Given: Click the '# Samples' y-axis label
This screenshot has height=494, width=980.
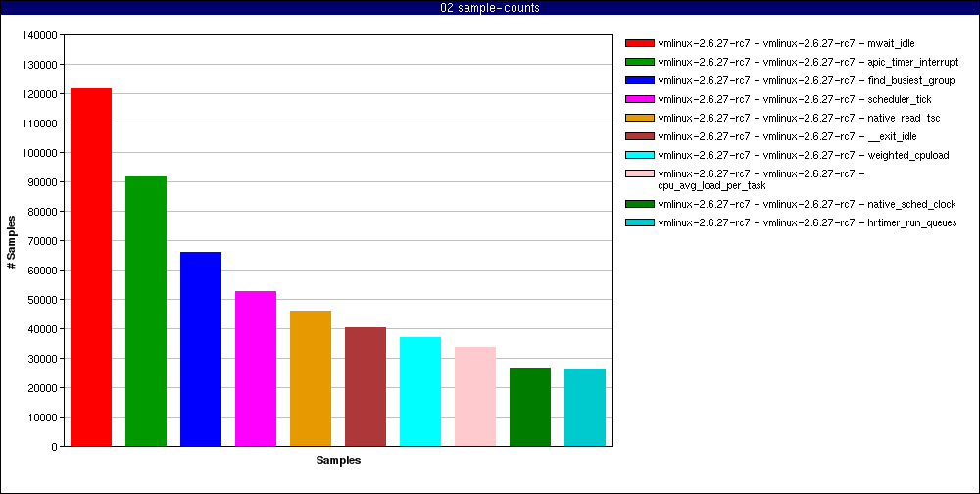Looking at the screenshot, I should click(11, 241).
